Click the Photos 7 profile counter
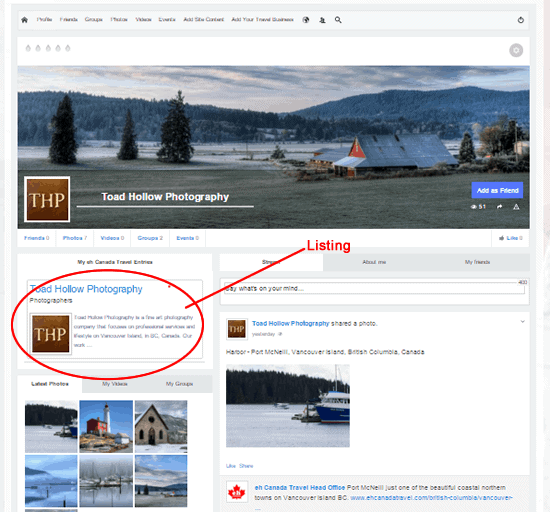550x512 pixels. coord(75,238)
